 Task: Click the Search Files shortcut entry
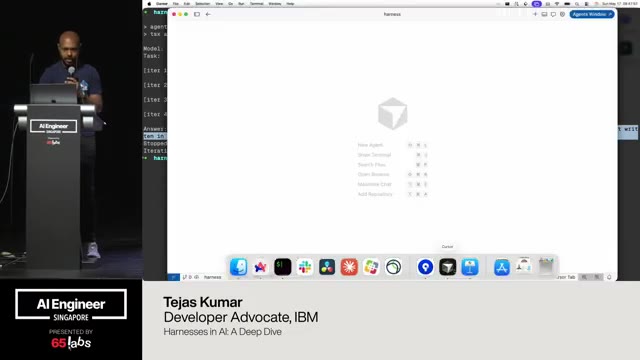click(x=392, y=164)
